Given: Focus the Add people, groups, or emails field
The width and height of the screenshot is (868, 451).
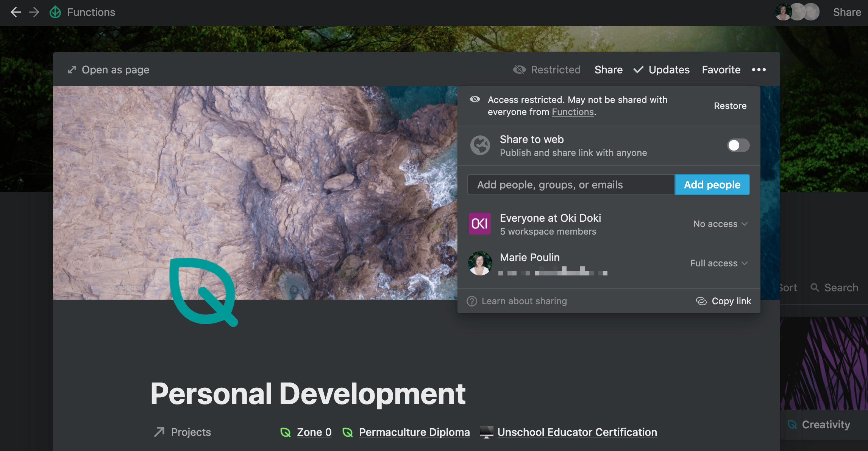Looking at the screenshot, I should point(571,185).
